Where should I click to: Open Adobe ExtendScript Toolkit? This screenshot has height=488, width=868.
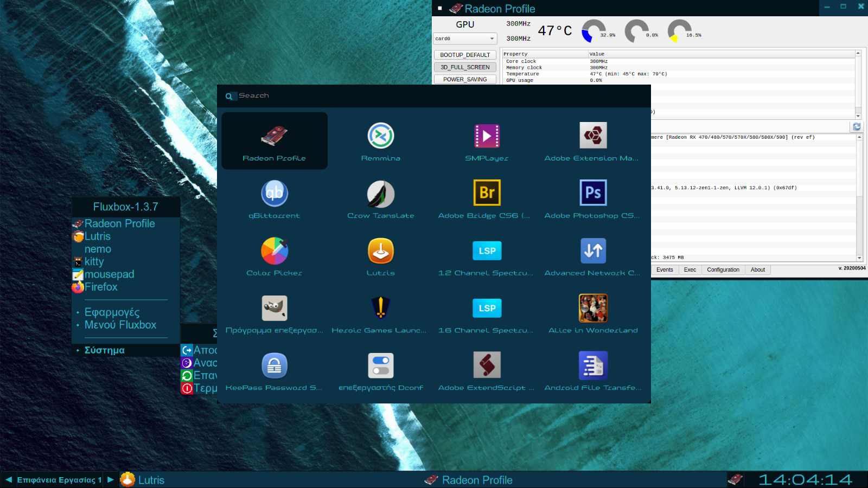[x=487, y=371]
